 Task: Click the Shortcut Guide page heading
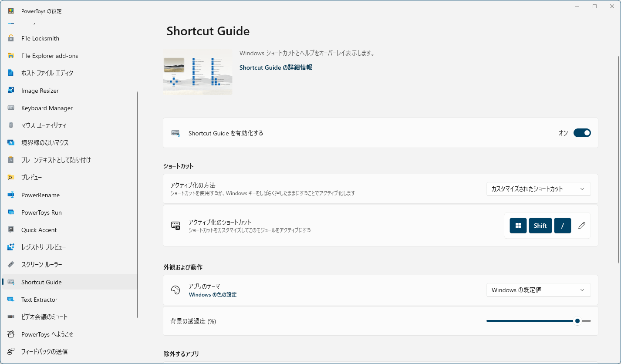(208, 31)
